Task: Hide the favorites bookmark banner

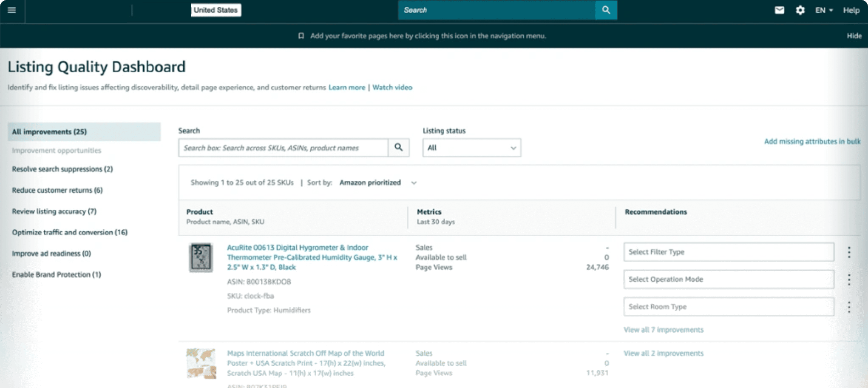Action: [854, 36]
